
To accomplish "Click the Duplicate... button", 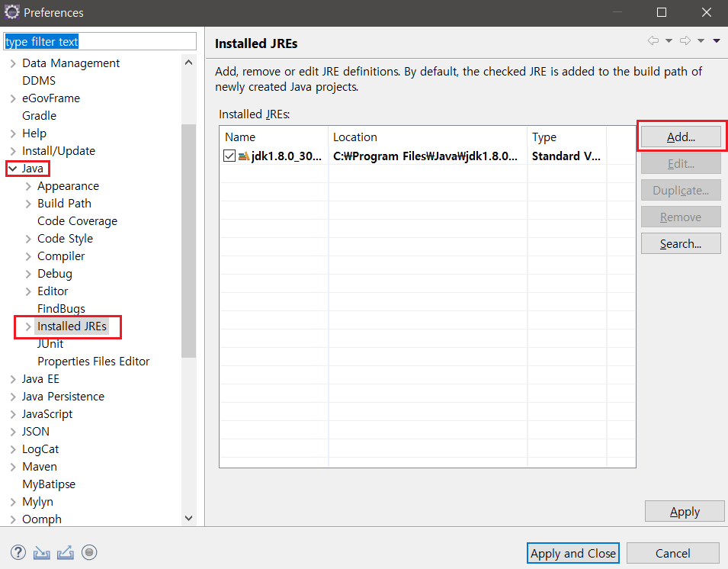I will (x=681, y=191).
